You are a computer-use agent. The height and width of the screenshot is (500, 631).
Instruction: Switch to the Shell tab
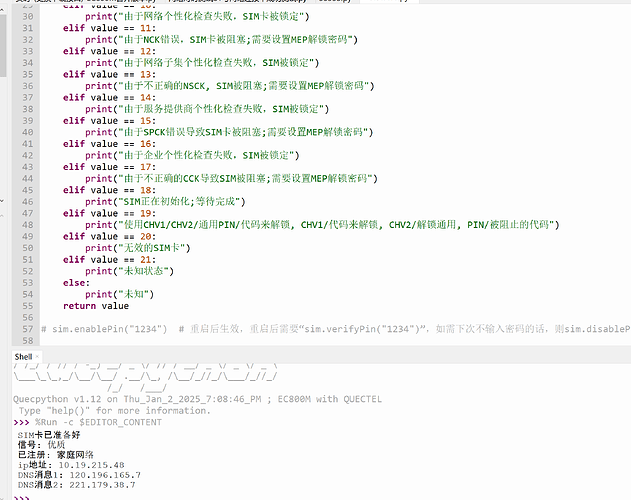click(x=23, y=357)
